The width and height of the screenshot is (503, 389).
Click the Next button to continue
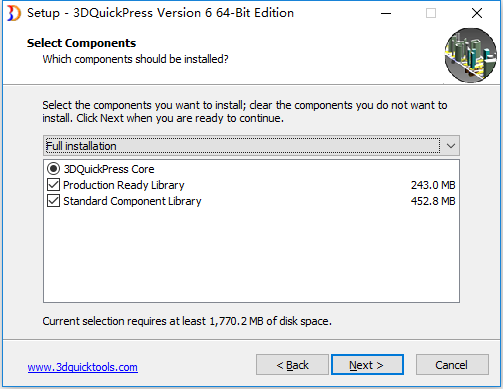pos(367,365)
